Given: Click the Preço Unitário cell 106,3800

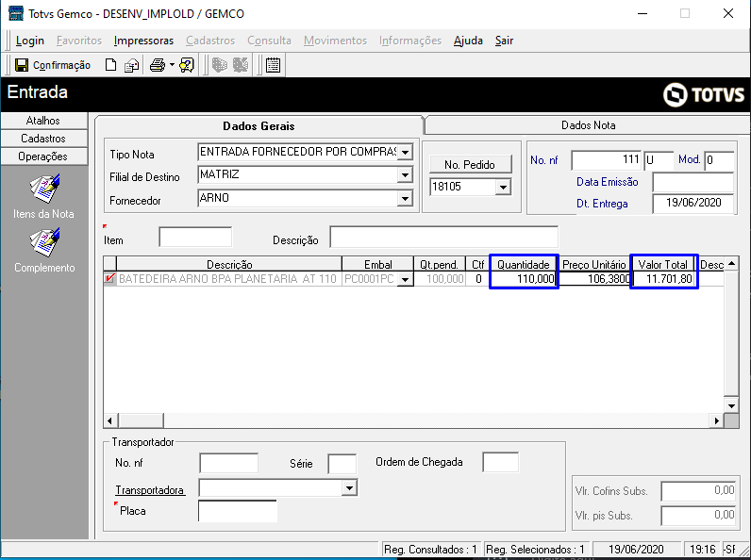Looking at the screenshot, I should click(594, 279).
